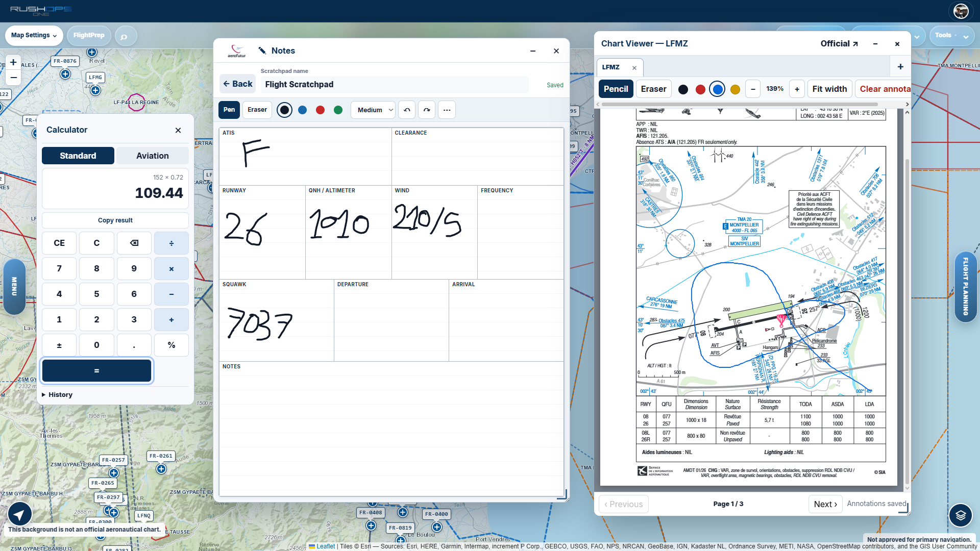This screenshot has width=980, height=551.
Task: Add a new chart tab with plus
Action: tap(900, 67)
